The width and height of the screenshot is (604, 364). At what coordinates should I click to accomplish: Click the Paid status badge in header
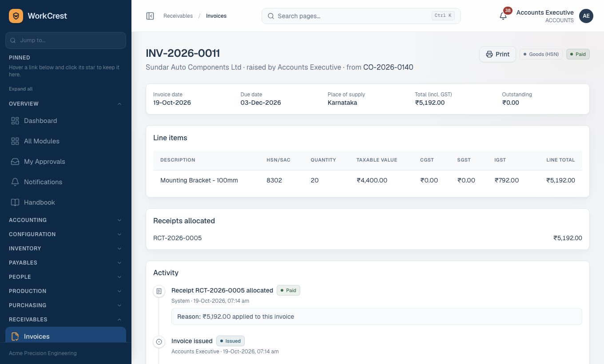578,54
